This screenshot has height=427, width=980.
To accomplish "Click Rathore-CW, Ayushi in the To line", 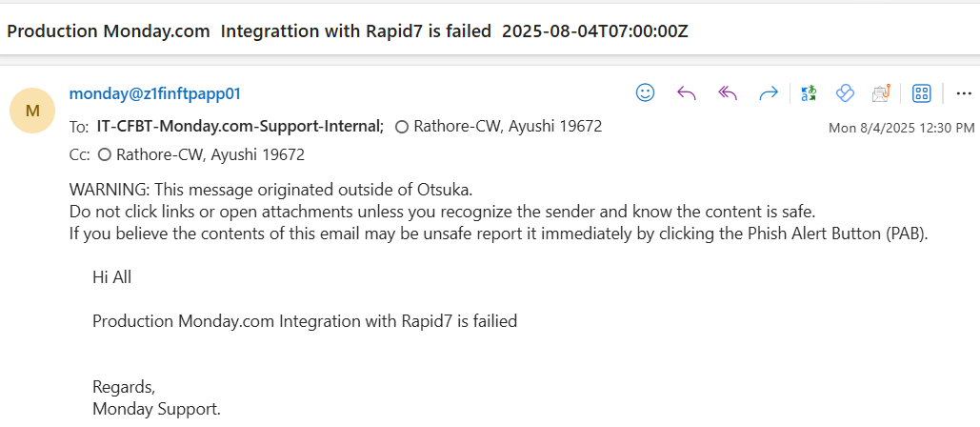I will [x=507, y=126].
